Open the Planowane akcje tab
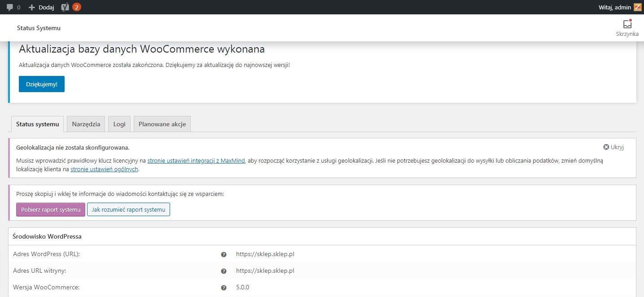This screenshot has width=644, height=297. (x=162, y=124)
